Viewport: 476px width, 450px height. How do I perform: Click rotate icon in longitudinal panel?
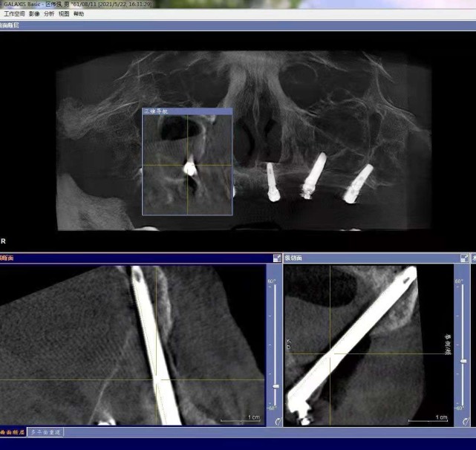coord(466,422)
